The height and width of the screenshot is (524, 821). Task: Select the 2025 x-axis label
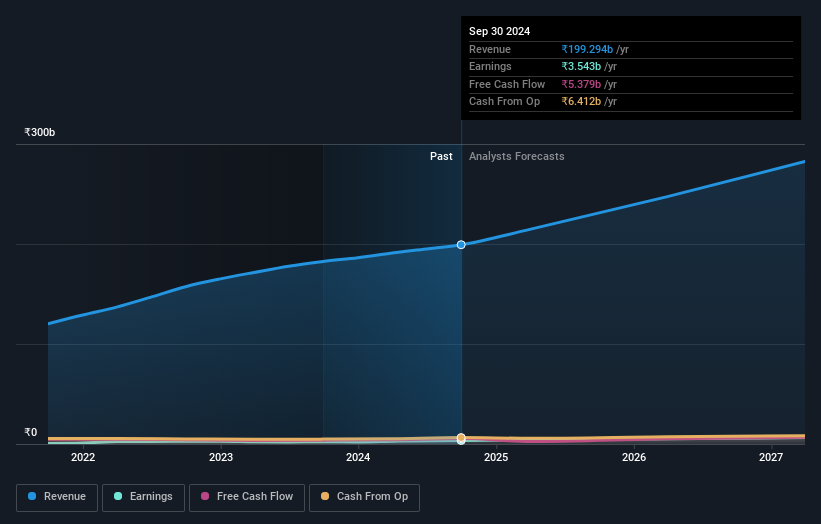496,457
